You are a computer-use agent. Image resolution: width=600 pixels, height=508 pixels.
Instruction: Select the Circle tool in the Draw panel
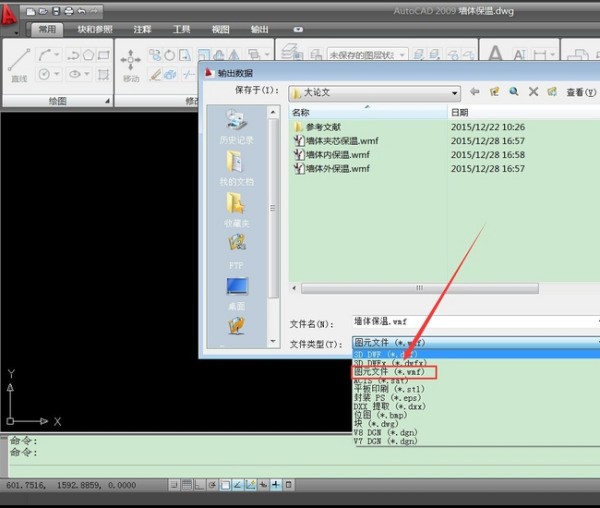pyautogui.click(x=44, y=74)
